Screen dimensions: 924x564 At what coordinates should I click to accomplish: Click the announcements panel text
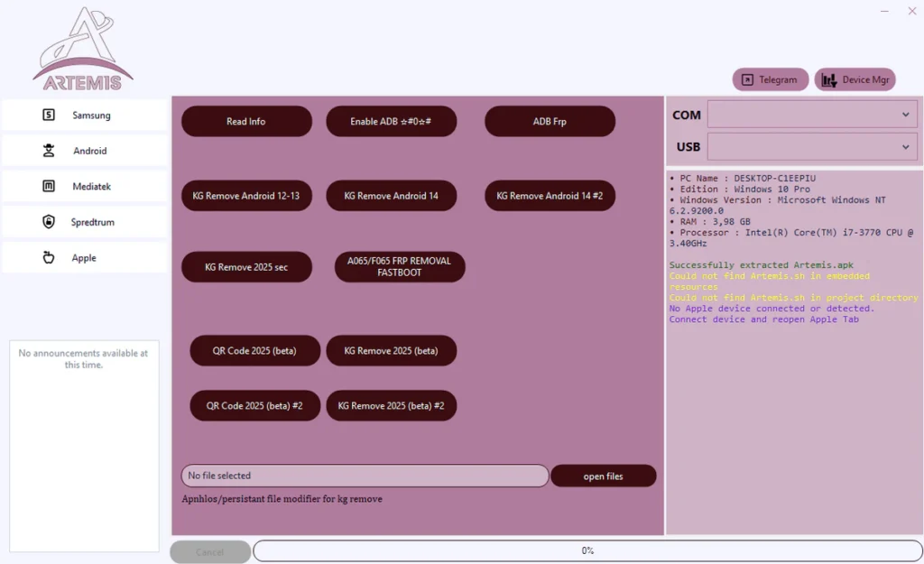coord(83,359)
